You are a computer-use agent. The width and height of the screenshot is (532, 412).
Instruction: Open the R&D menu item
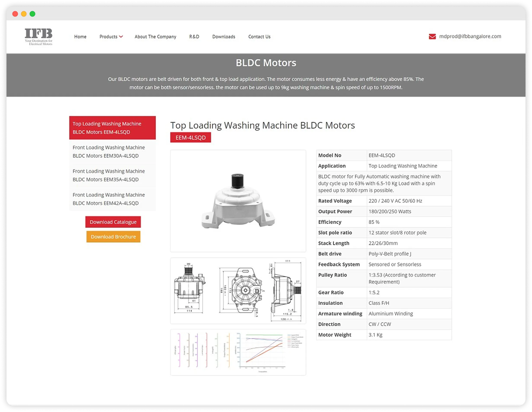pyautogui.click(x=194, y=37)
